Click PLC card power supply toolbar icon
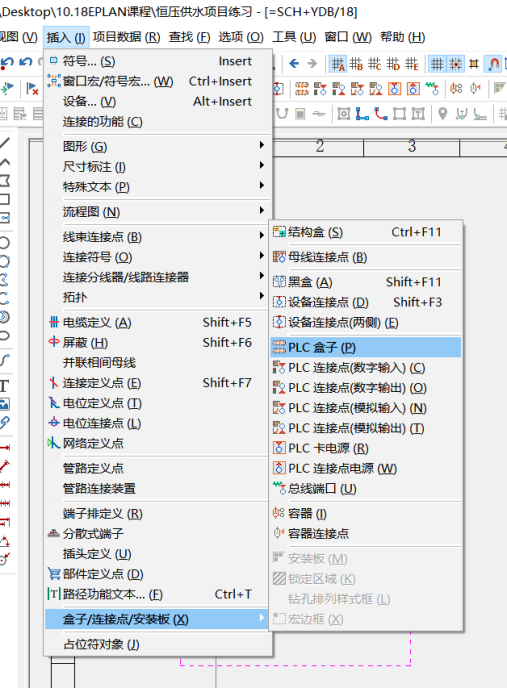 click(x=394, y=89)
